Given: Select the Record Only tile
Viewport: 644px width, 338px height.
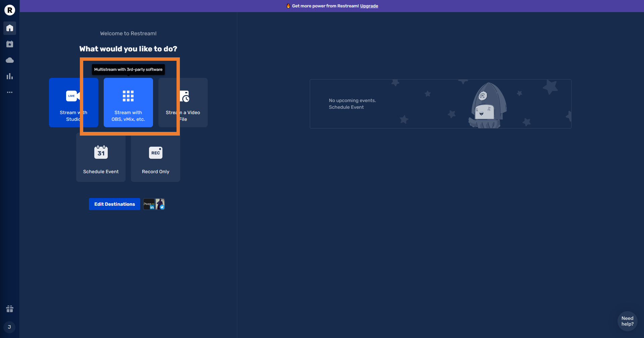Looking at the screenshot, I should click(155, 157).
